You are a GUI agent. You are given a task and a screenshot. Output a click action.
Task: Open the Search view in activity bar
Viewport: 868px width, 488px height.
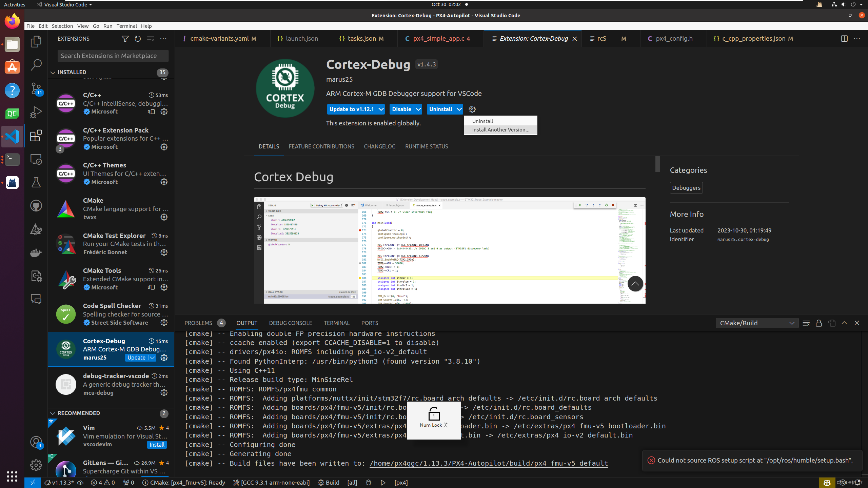[x=36, y=65]
